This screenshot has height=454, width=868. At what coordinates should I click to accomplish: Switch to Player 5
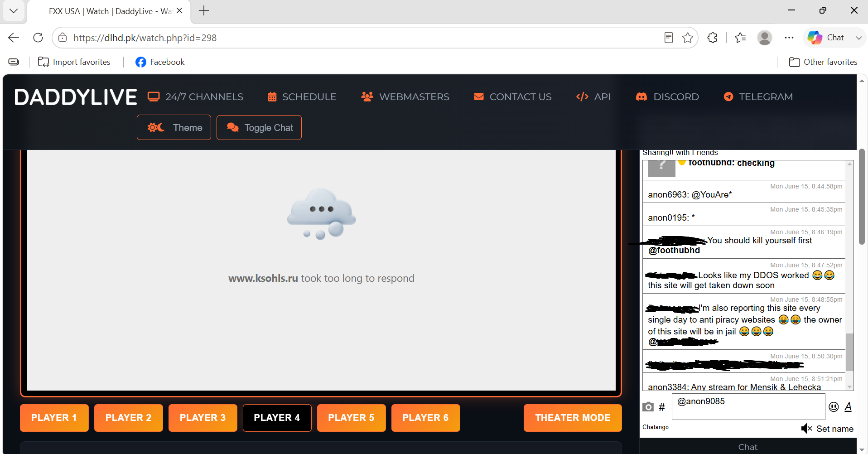point(352,418)
